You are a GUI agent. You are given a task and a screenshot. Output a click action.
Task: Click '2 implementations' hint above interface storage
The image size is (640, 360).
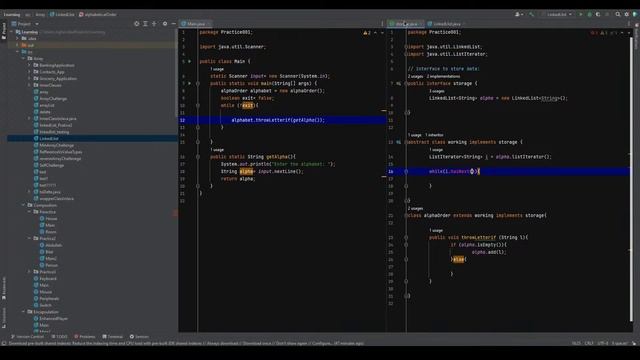[x=444, y=76]
